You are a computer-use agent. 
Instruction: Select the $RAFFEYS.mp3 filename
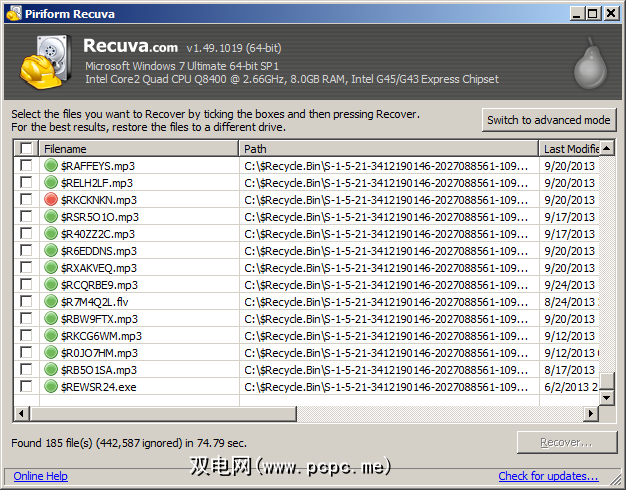click(x=98, y=166)
